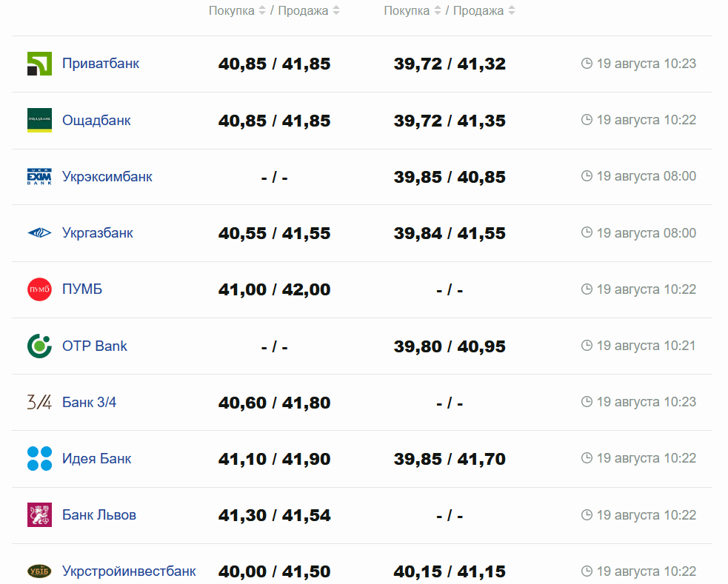The height and width of the screenshot is (584, 728).
Task: Open the Идея Банк link
Action: pyautogui.click(x=96, y=459)
